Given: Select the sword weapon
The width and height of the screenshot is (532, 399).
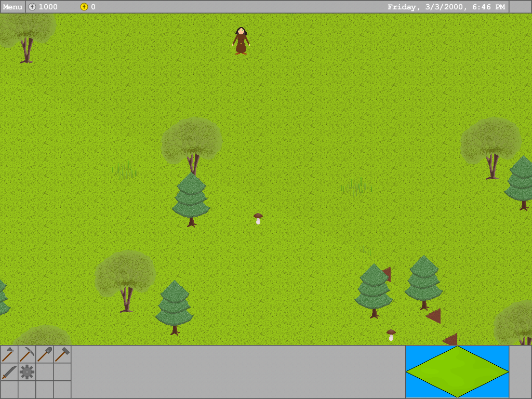Looking at the screenshot, I should 9,372.
